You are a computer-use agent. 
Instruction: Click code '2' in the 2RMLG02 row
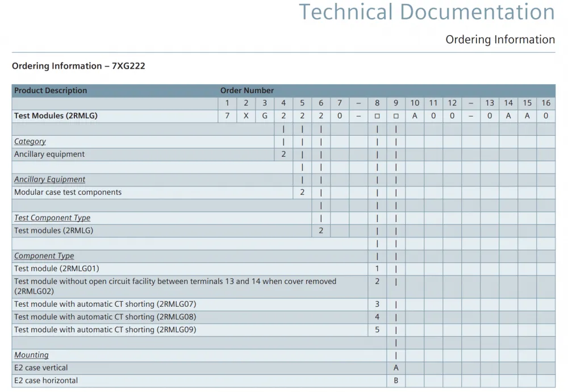point(377,281)
